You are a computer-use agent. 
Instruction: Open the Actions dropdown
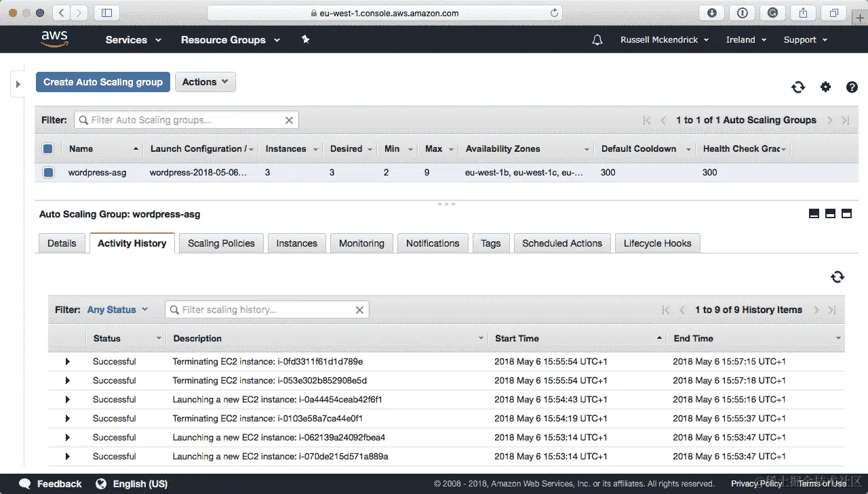coord(205,82)
